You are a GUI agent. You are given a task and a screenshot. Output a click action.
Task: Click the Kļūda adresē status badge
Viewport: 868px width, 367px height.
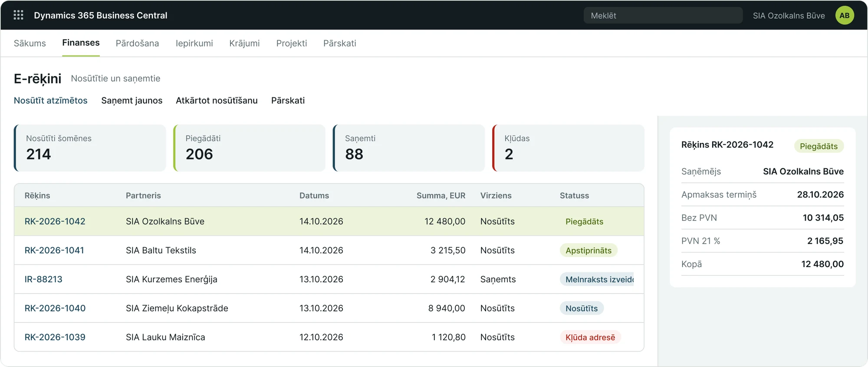click(x=590, y=337)
